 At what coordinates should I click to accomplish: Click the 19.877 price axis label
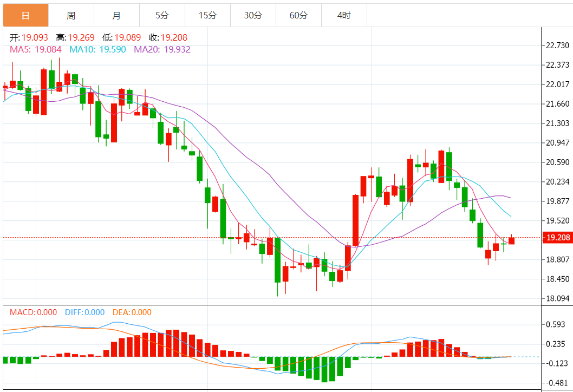point(557,201)
